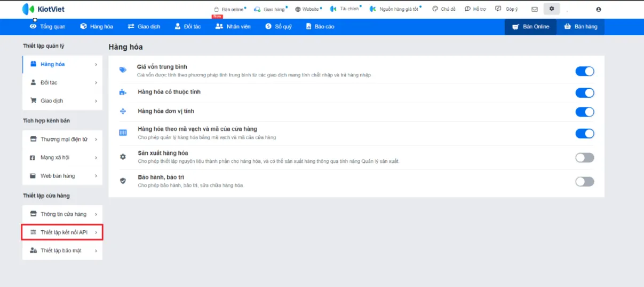Open the Báo cáo menu
The height and width of the screenshot is (287, 644).
[x=320, y=27]
